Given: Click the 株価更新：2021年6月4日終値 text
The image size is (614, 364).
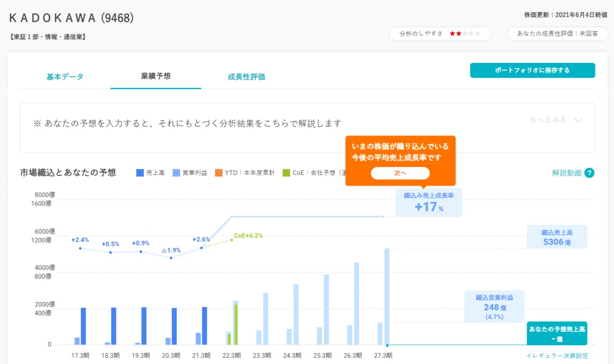Looking at the screenshot, I should [x=566, y=15].
